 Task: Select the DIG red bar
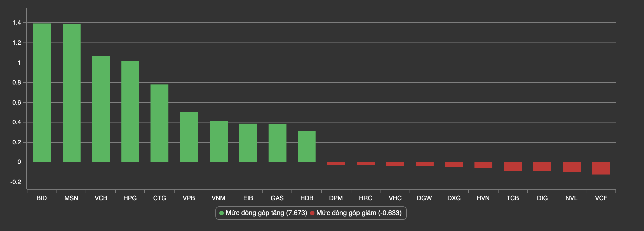point(542,167)
